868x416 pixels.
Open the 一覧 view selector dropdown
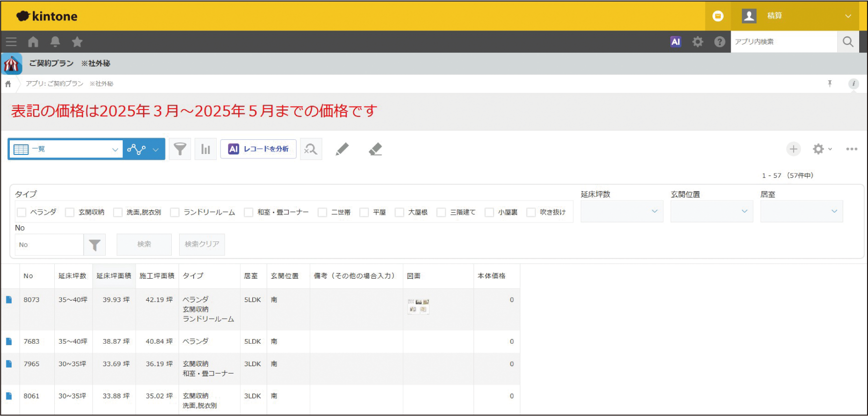[x=66, y=149]
